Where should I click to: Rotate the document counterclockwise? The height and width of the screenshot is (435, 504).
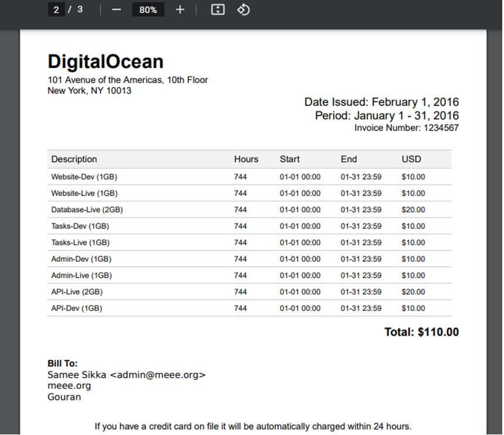click(x=243, y=10)
